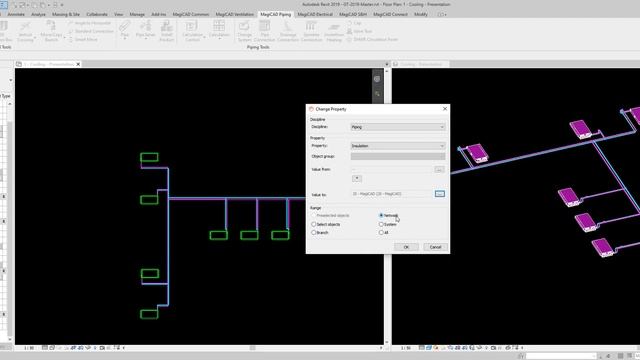Click the Standard Connection tool
Screen dimensions: 640x360
click(91, 31)
